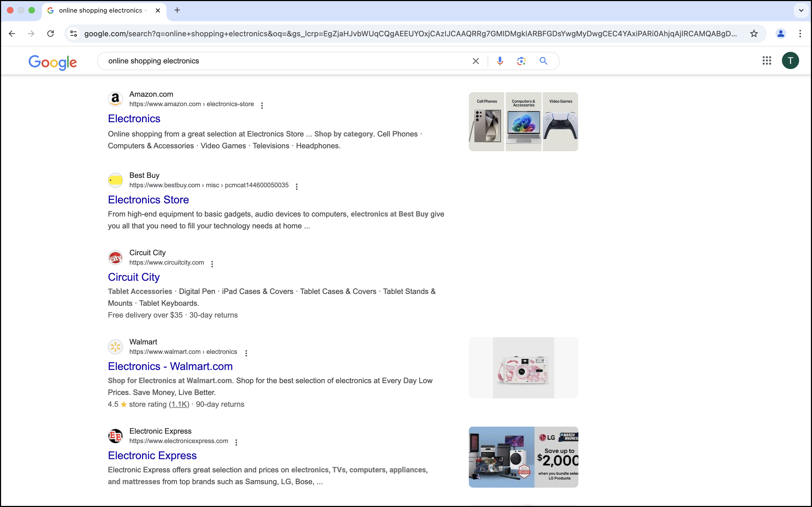Open Amazon 'Electronics' result link
The width and height of the screenshot is (812, 507).
(134, 119)
